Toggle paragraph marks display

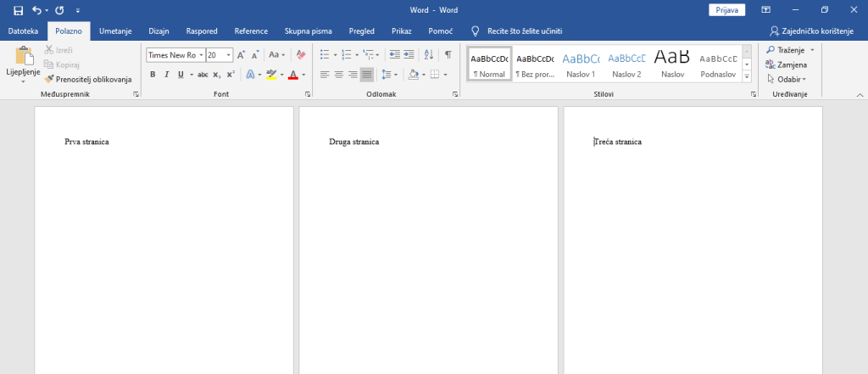point(448,54)
